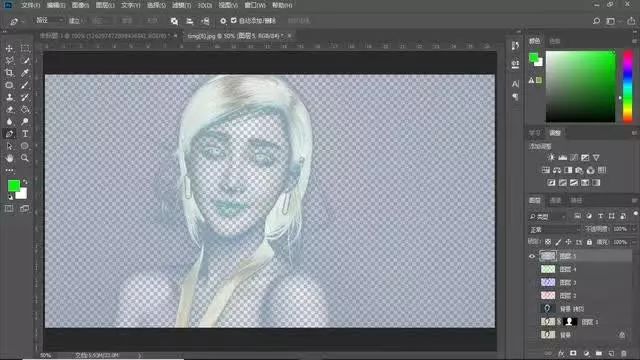The image size is (640, 360).
Task: Select the Zoom magnifier tool
Action: tap(24, 158)
